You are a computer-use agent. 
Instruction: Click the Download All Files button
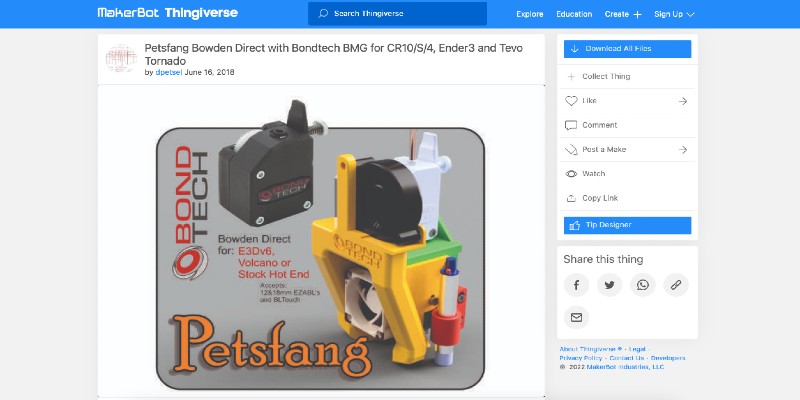(628, 49)
